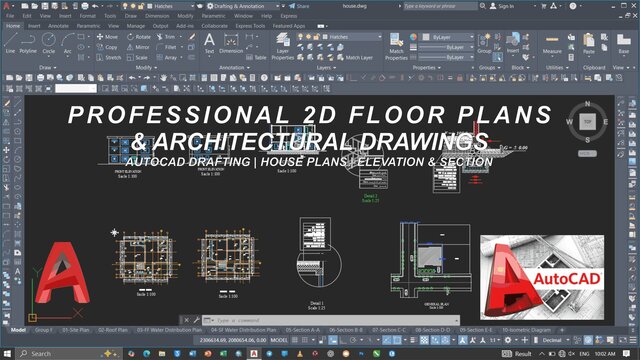The image size is (640, 360).
Task: Click the Array tool
Action: pos(167,58)
